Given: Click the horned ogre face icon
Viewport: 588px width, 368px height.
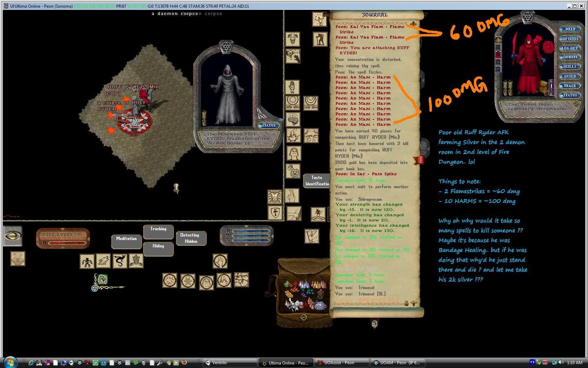Looking at the screenshot, I should (x=17, y=259).
